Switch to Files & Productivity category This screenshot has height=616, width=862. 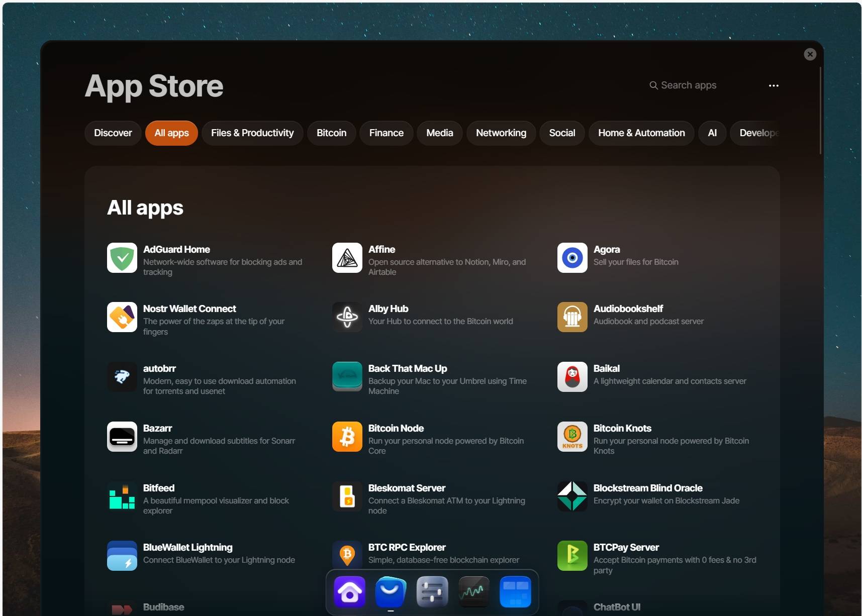[252, 133]
